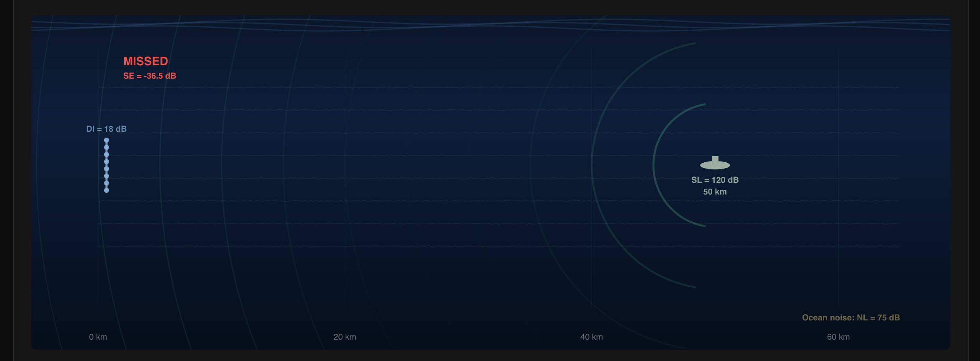Click the '20 km' axis label
980x361 pixels.
345,337
